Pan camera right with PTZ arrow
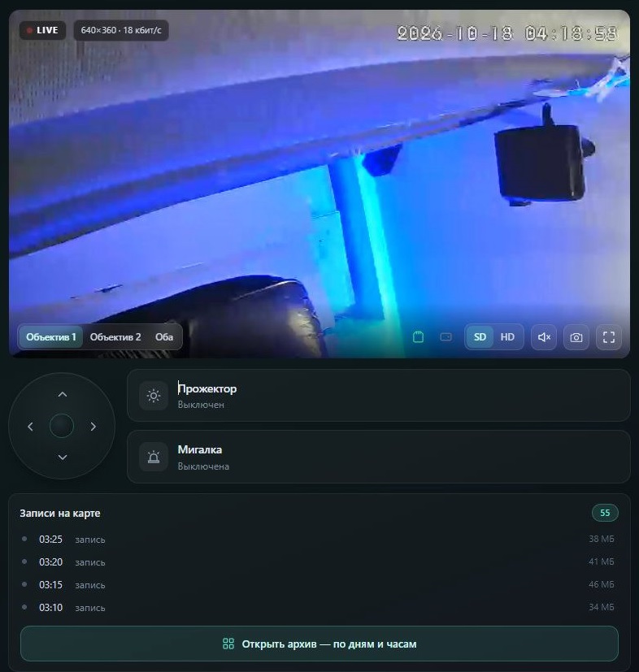 [93, 427]
